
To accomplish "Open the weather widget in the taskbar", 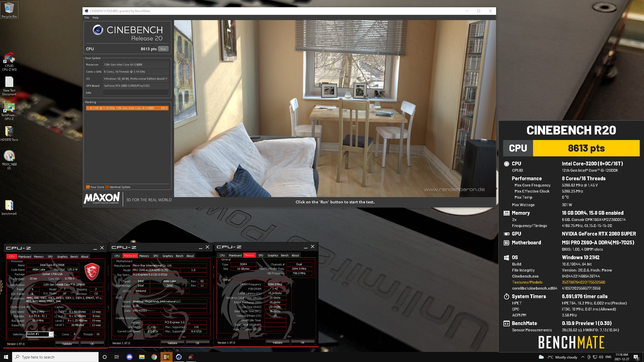I will 558,357.
